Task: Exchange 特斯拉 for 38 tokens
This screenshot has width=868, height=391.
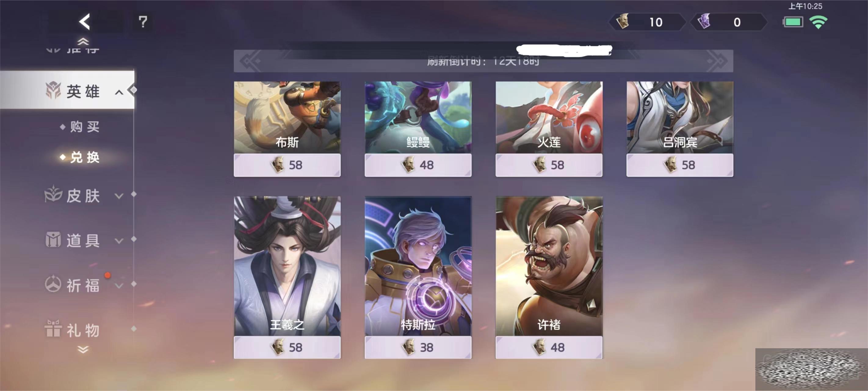Action: click(418, 347)
